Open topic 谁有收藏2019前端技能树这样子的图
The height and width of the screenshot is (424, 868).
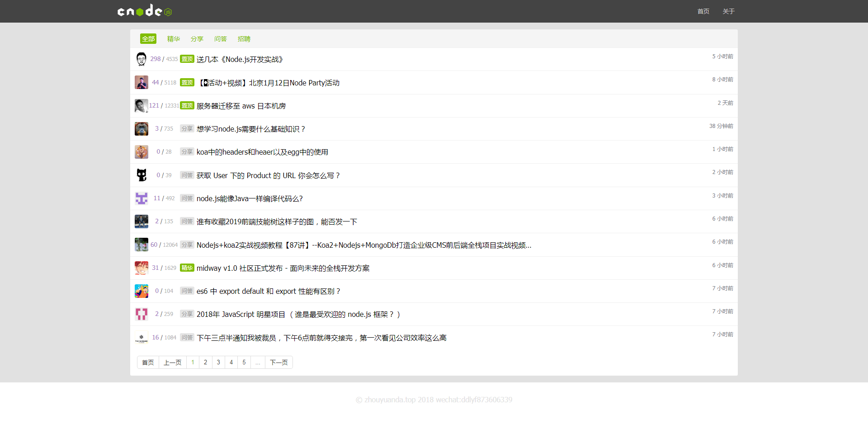[x=277, y=221]
